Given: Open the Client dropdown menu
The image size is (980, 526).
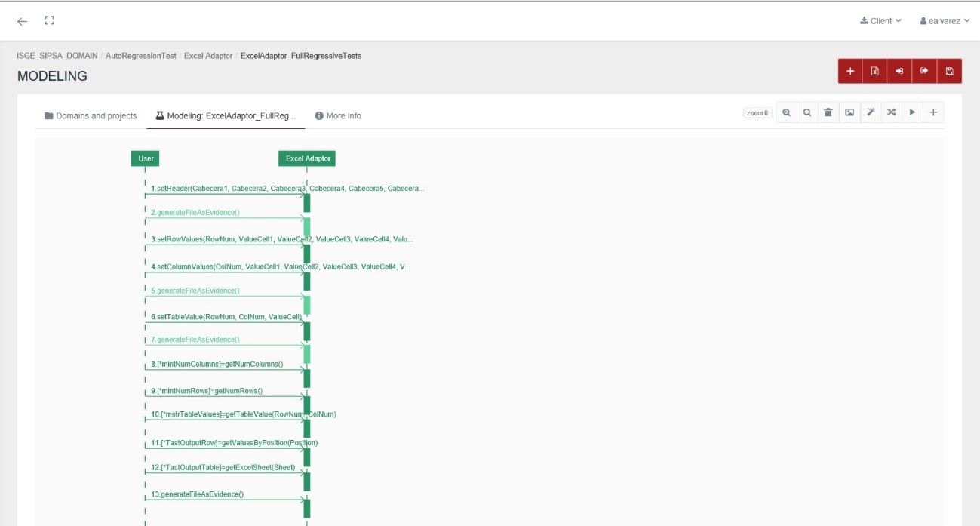Looking at the screenshot, I should point(880,21).
